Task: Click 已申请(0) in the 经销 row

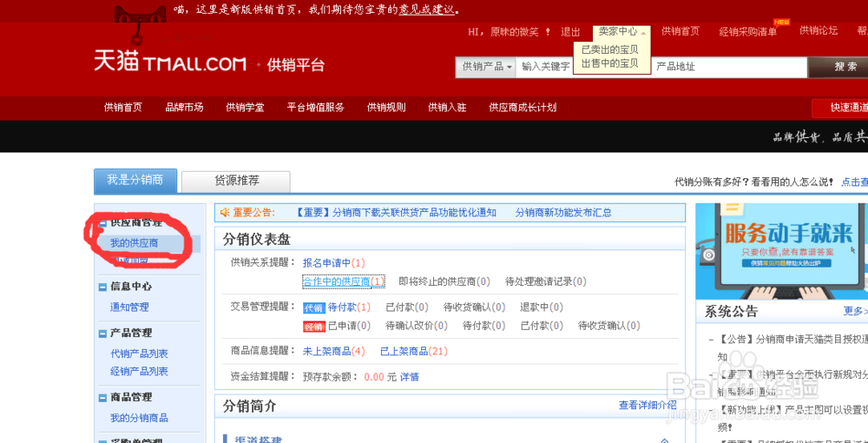Action: coord(349,326)
